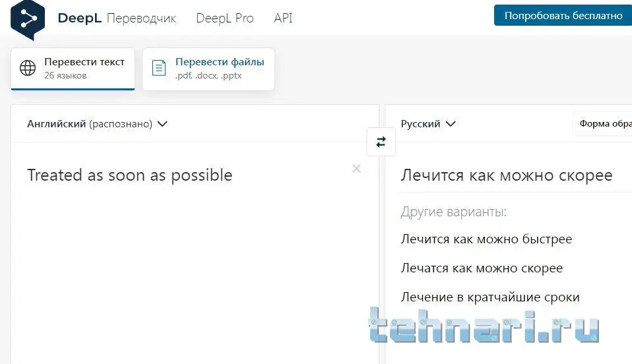Switch to Перевести файлы tab
The width and height of the screenshot is (632, 364).
pos(208,69)
